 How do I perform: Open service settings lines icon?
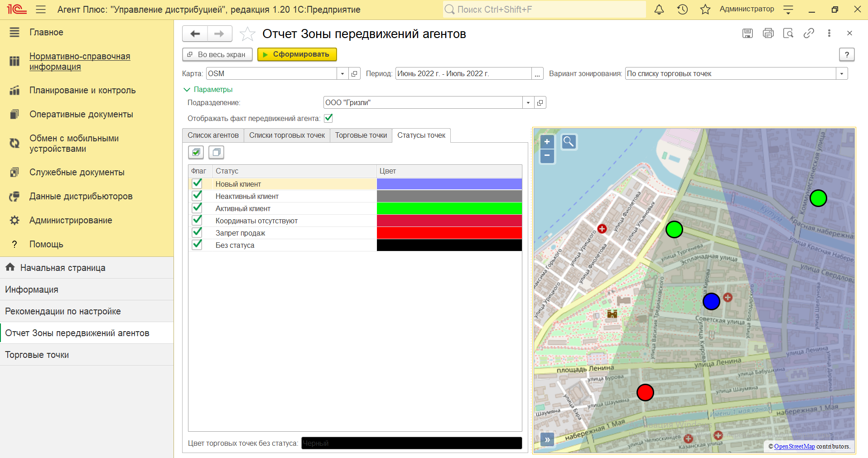[788, 10]
